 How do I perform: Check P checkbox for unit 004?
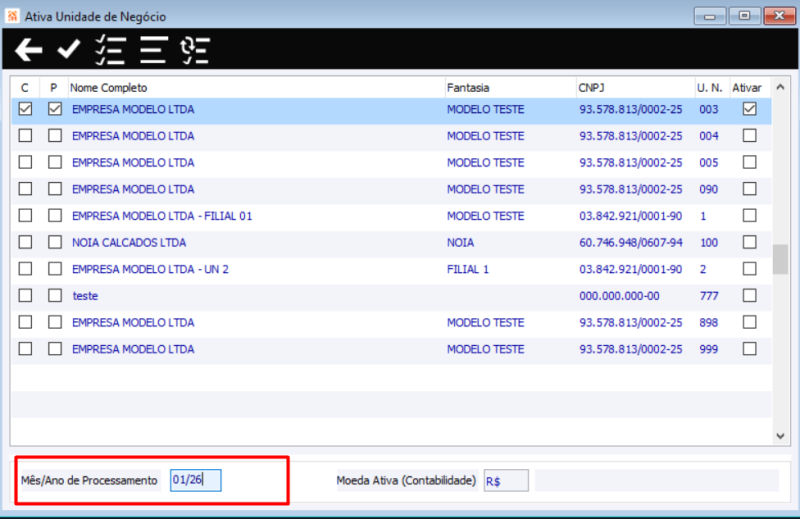(55, 136)
